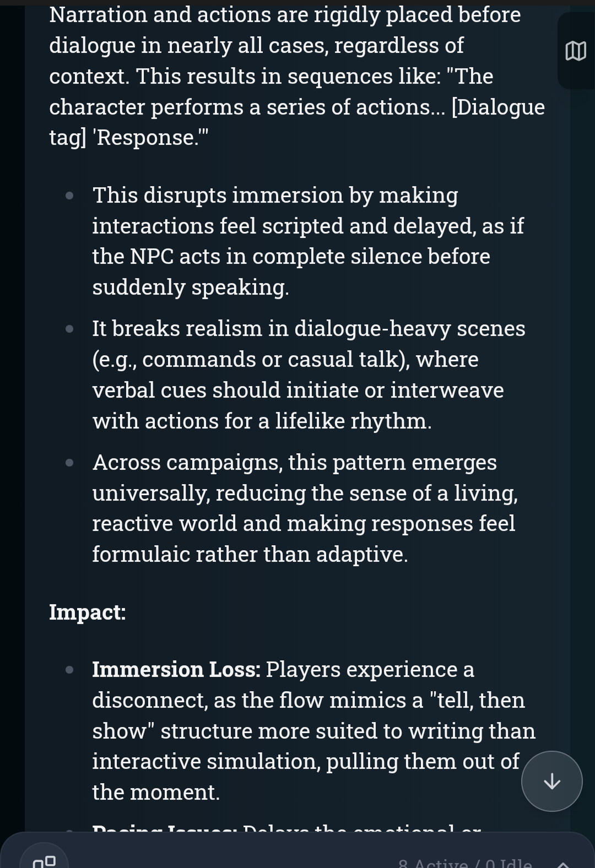Expand the bottom panel with chevron up
595x868 pixels.
pyautogui.click(x=562, y=864)
